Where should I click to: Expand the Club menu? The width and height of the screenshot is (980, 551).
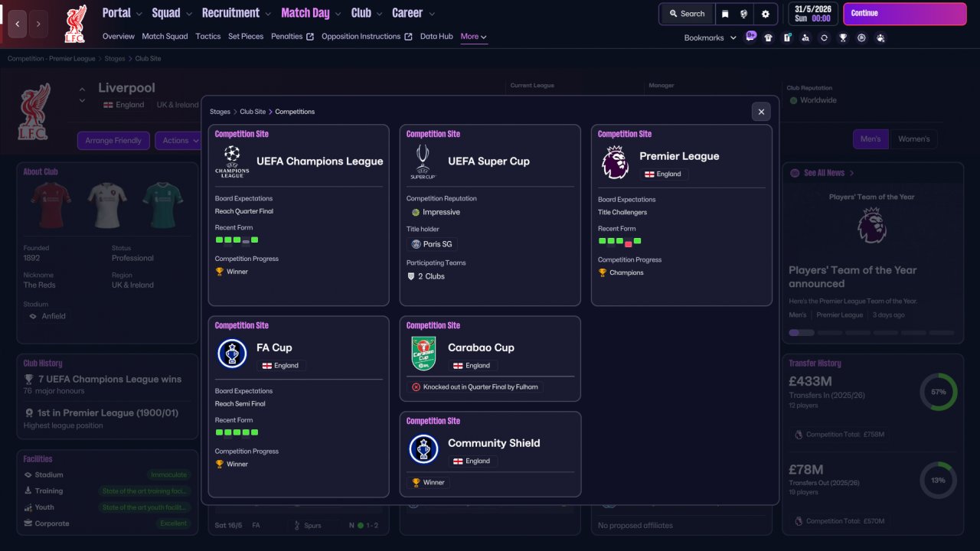click(367, 13)
